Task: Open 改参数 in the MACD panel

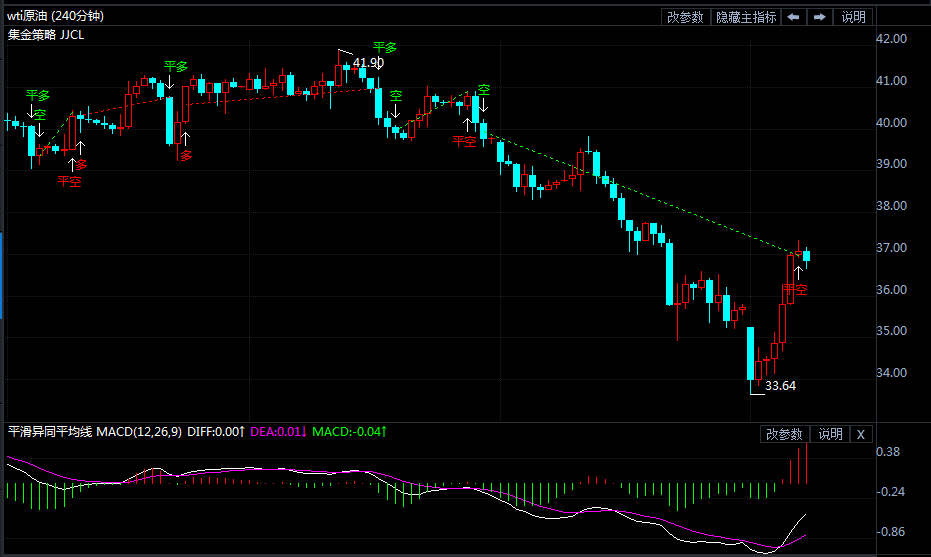Action: click(785, 434)
